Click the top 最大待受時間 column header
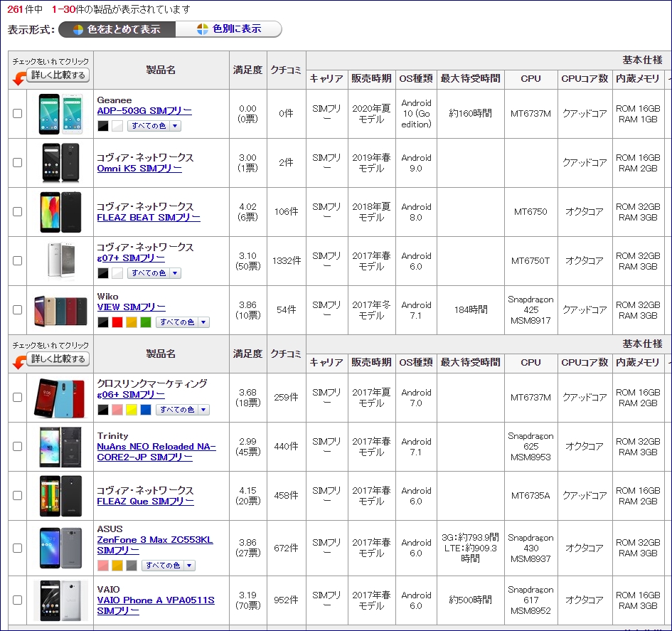The height and width of the screenshot is (631, 672). pyautogui.click(x=470, y=79)
